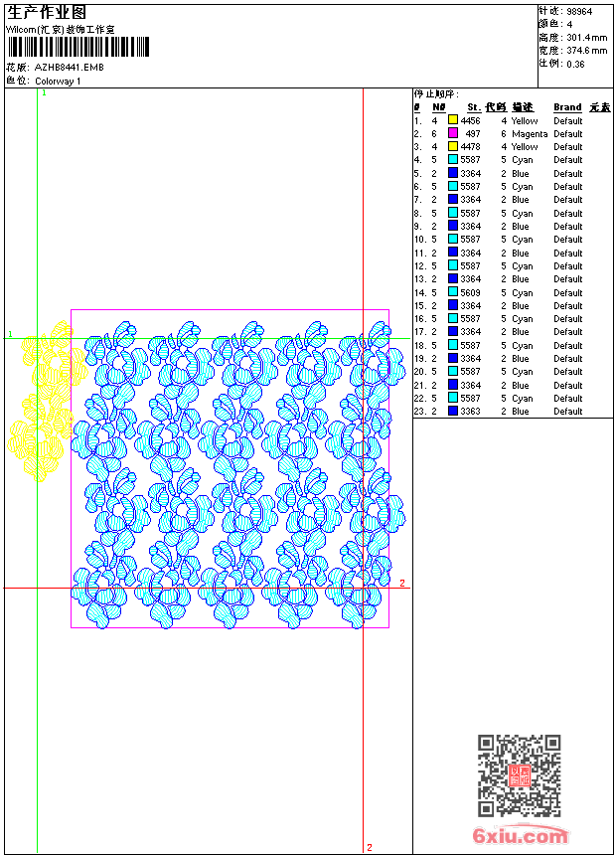The height and width of the screenshot is (855, 616).
Task: Select the cyan swatch in stop row 18
Action: coord(453,345)
